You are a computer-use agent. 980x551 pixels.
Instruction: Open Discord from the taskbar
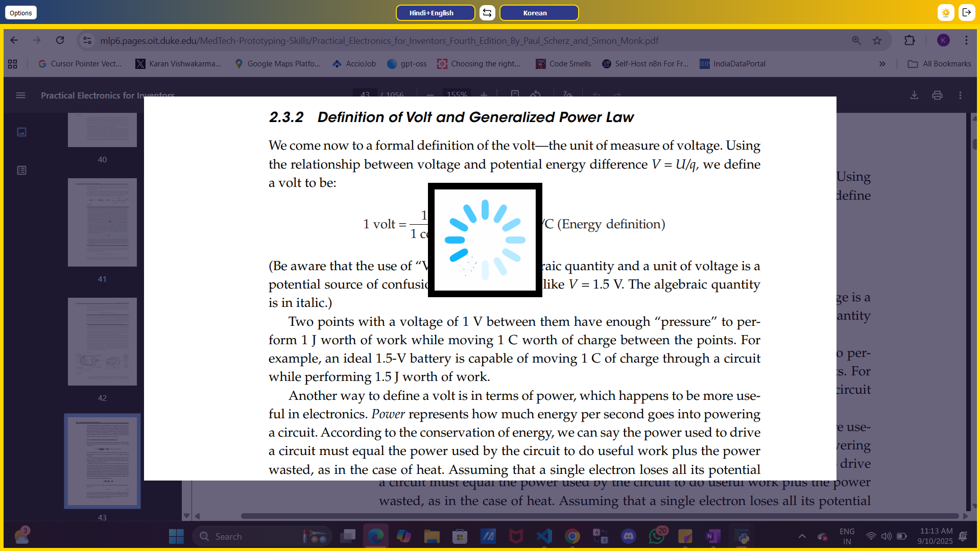pos(628,537)
